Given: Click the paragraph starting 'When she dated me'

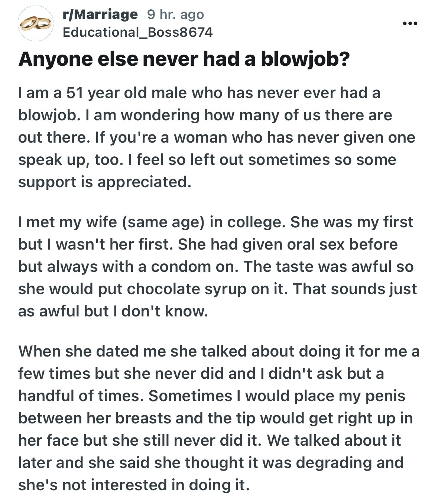Looking at the screenshot, I should click(215, 418).
